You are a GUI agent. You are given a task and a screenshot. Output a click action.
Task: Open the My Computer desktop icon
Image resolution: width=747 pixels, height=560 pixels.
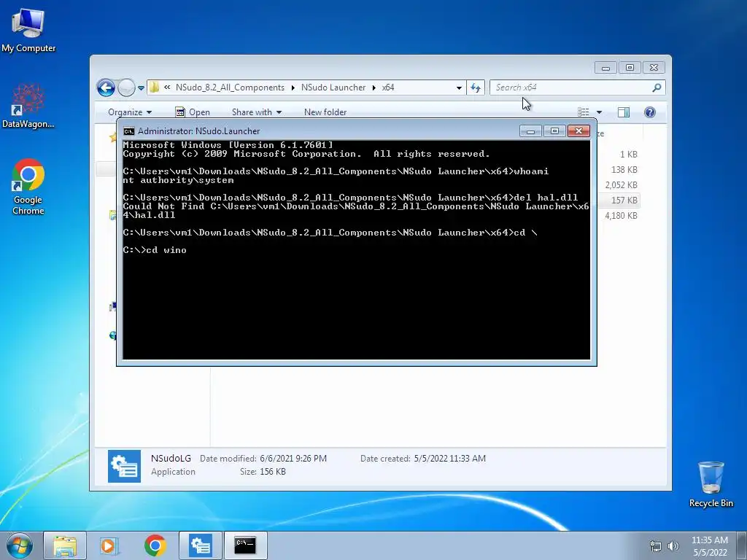click(x=28, y=31)
